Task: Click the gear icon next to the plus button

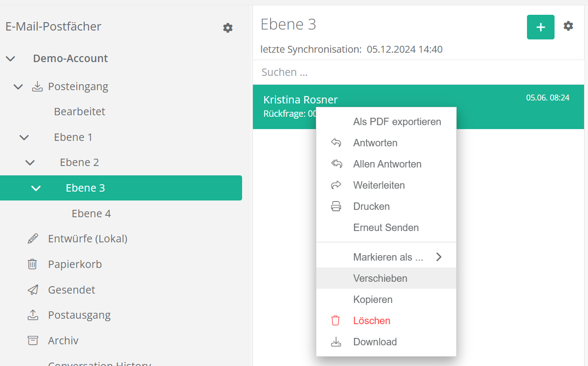Action: point(568,26)
